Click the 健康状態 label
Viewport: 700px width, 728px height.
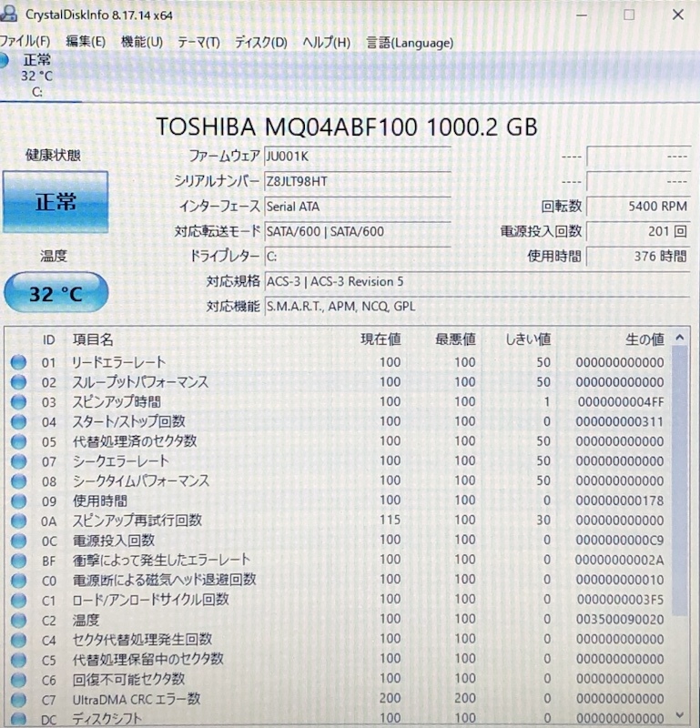(53, 155)
